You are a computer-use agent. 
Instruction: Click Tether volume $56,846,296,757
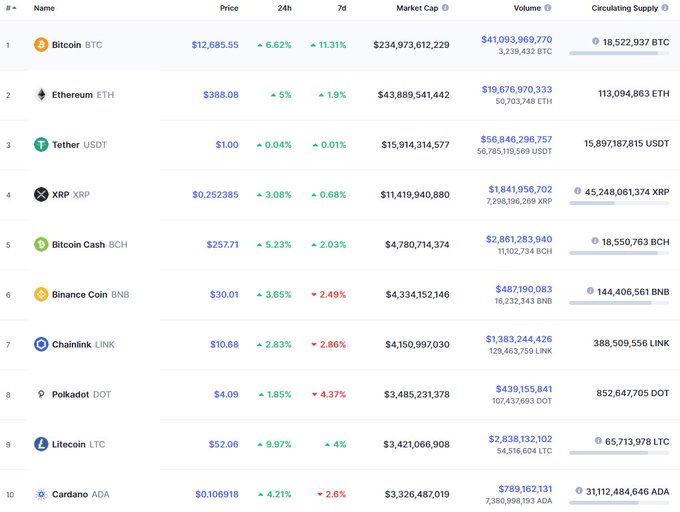tap(516, 139)
